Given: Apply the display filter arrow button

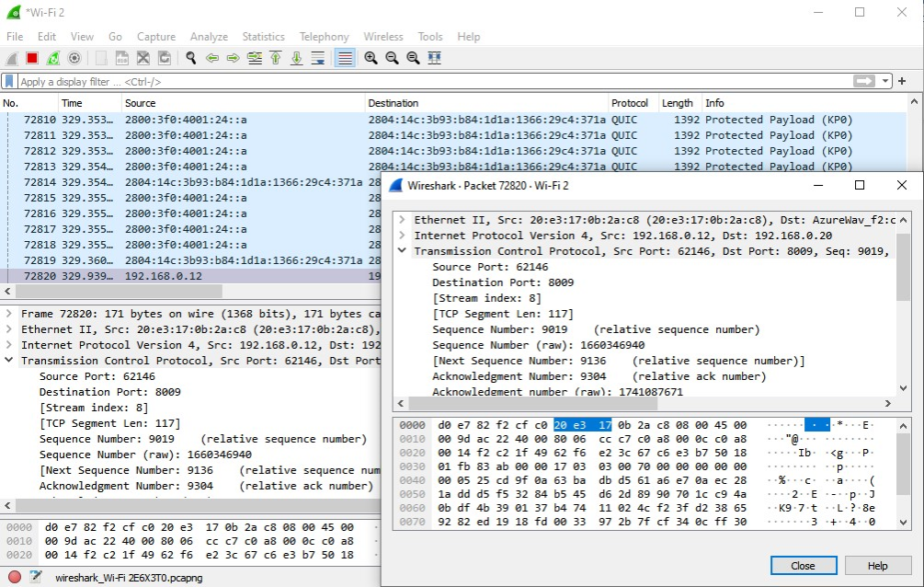Looking at the screenshot, I should point(864,81).
